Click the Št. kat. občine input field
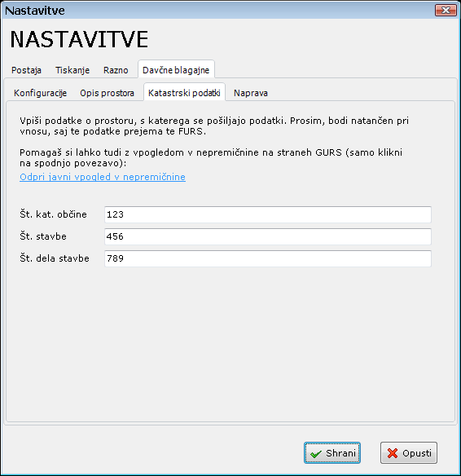 click(268, 214)
